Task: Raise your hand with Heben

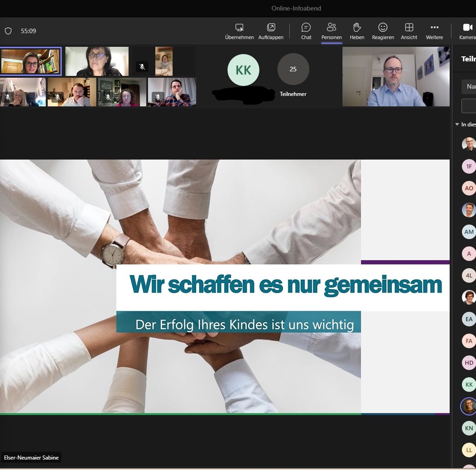Action: pos(357,28)
